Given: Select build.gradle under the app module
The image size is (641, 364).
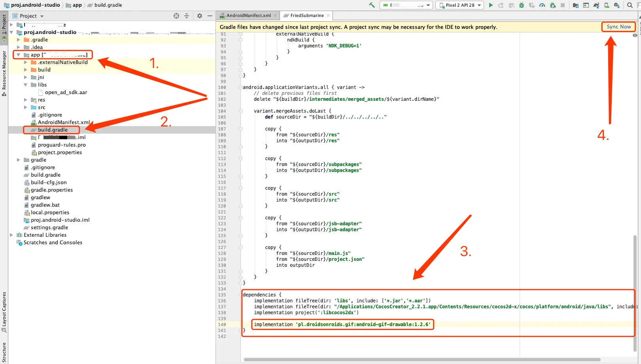Looking at the screenshot, I should point(53,130).
